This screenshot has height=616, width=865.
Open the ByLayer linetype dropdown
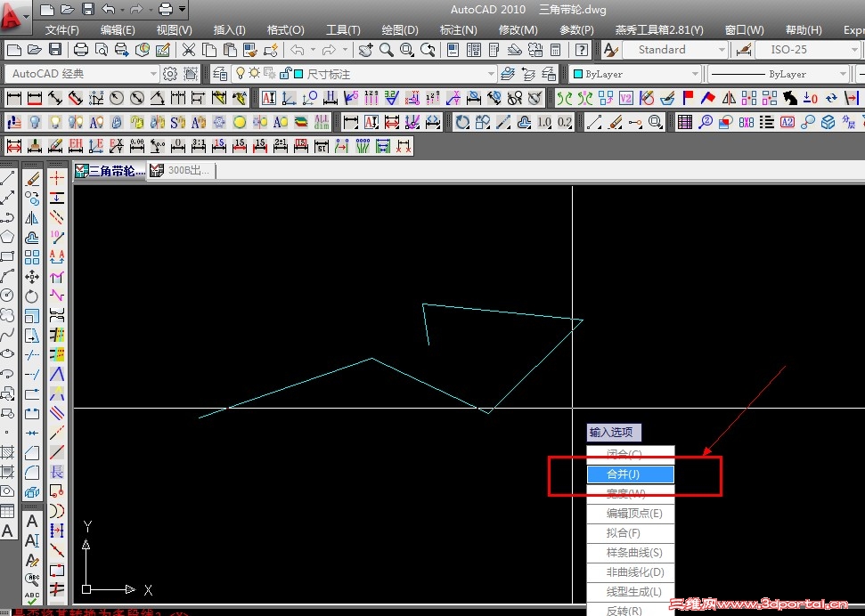(843, 73)
